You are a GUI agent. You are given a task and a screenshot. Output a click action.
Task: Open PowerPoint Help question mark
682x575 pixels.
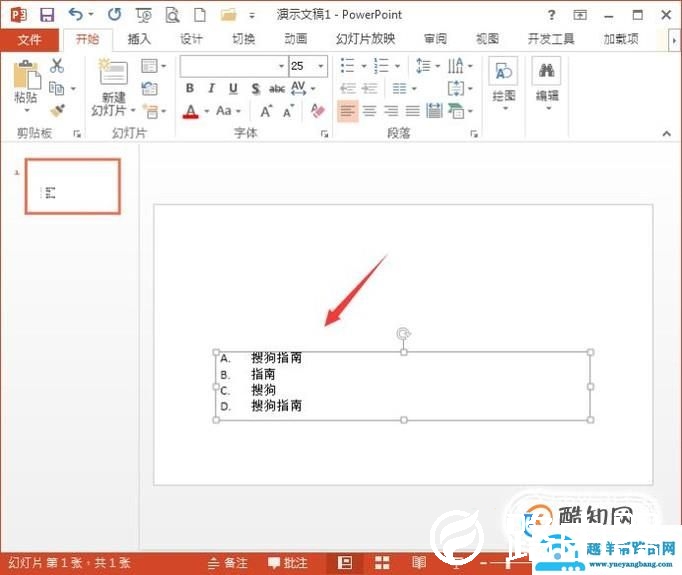tap(552, 15)
